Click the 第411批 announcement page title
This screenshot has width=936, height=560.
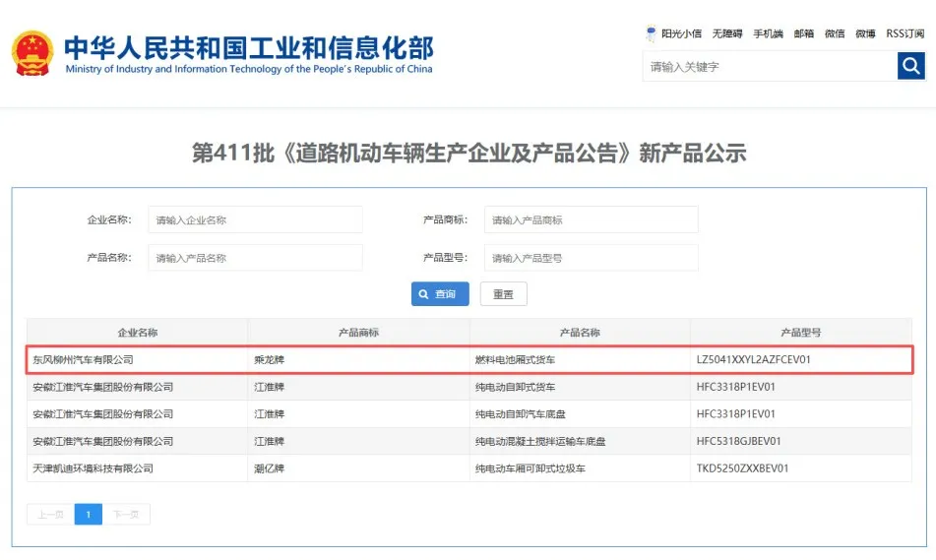click(x=469, y=153)
